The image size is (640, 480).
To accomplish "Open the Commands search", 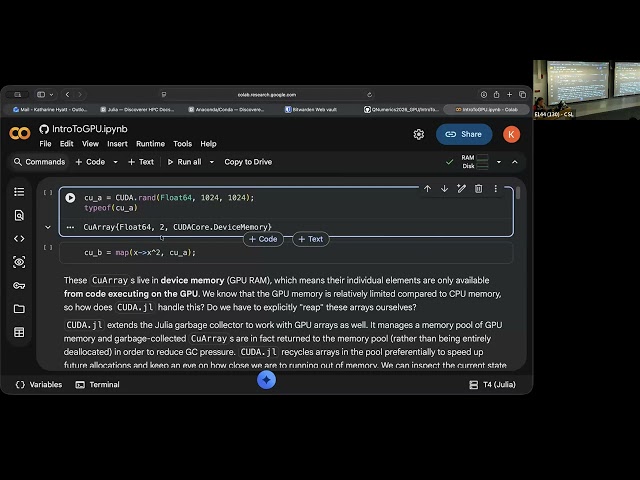I will [x=39, y=162].
